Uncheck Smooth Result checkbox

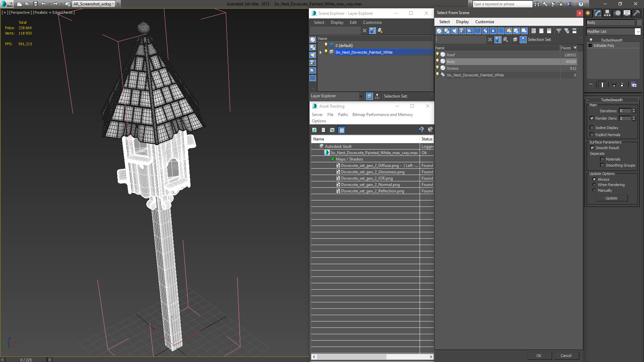[592, 148]
